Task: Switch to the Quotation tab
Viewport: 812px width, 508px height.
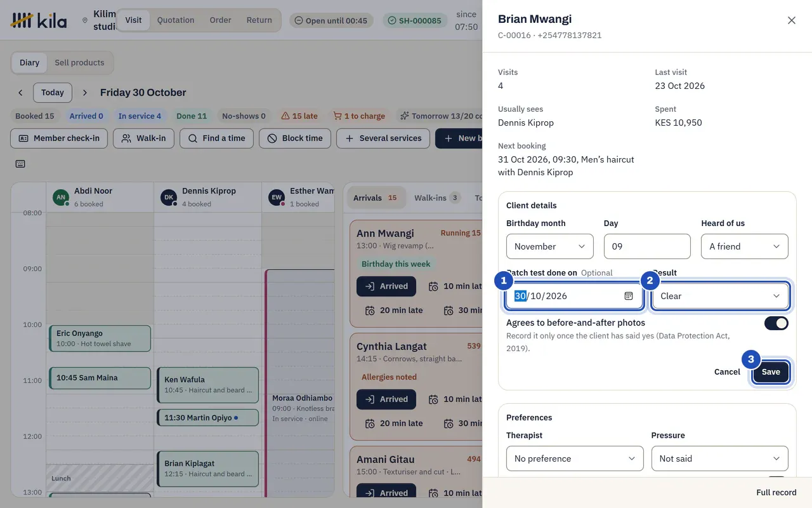Action: (x=176, y=20)
